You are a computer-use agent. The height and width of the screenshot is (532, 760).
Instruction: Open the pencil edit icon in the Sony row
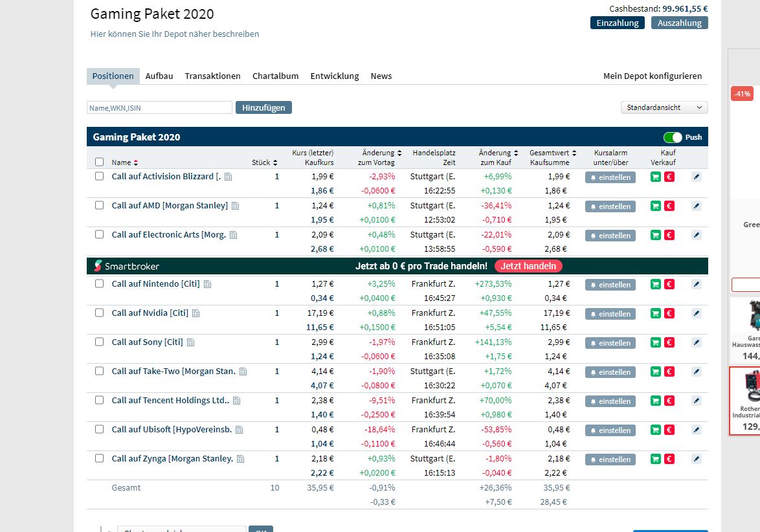697,342
